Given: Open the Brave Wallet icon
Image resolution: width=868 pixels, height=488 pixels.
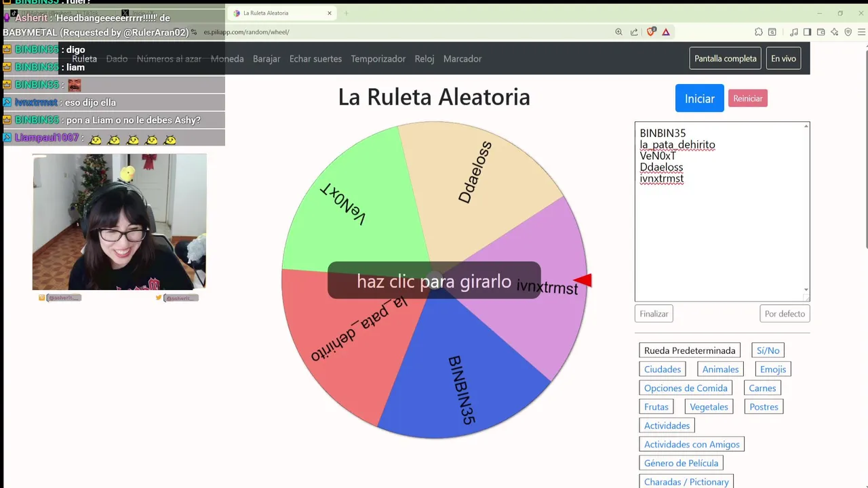Looking at the screenshot, I should point(821,32).
